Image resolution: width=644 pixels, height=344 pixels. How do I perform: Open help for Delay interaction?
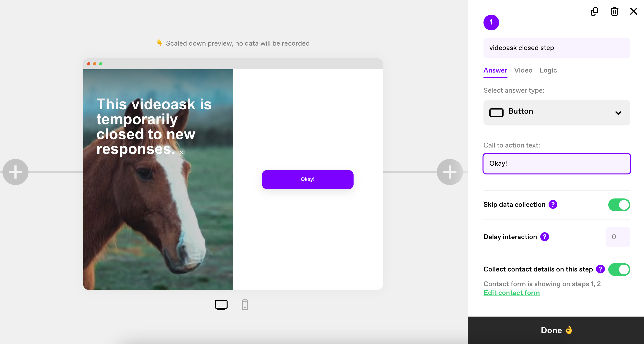click(544, 237)
